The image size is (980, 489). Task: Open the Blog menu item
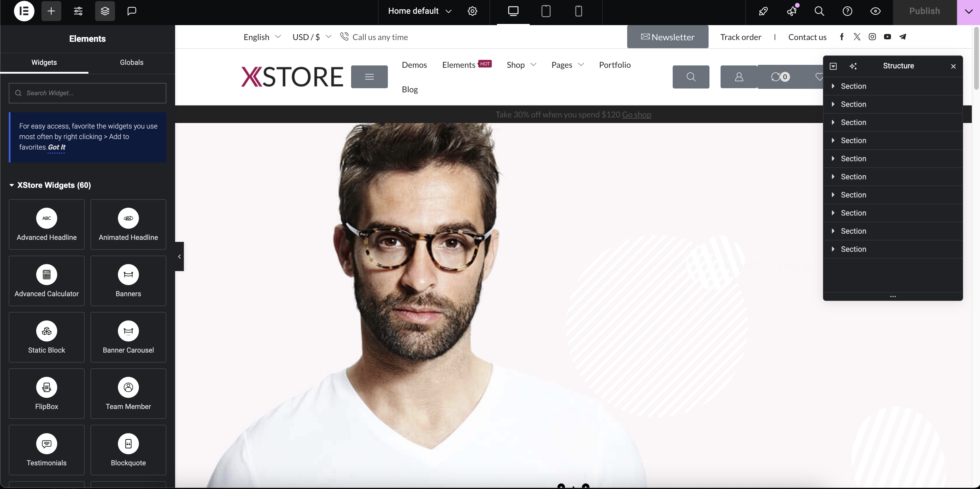[410, 89]
